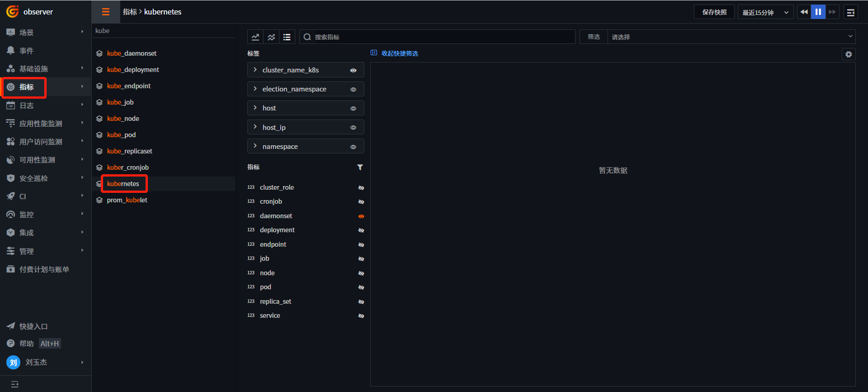
Task: Expand the 刘玉杰 user menu arrow
Action: pos(82,362)
